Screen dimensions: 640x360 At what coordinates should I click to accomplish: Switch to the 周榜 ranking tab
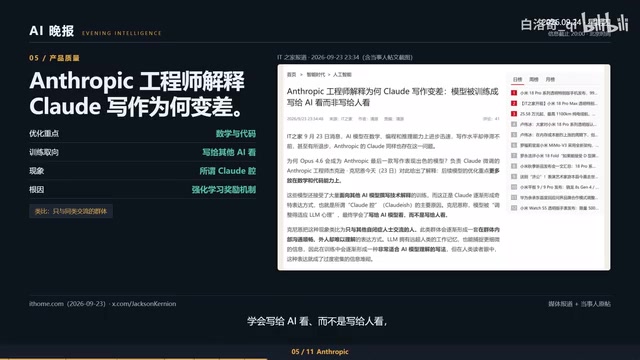coord(534,79)
